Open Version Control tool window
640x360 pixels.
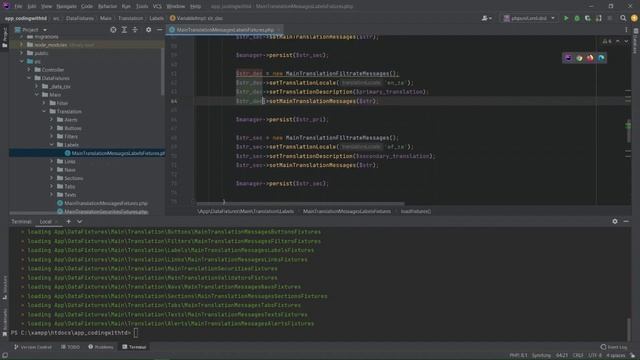33,347
